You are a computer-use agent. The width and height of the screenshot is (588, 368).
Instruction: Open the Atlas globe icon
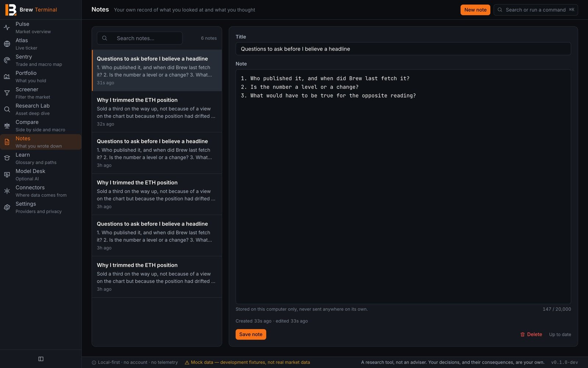pos(7,44)
